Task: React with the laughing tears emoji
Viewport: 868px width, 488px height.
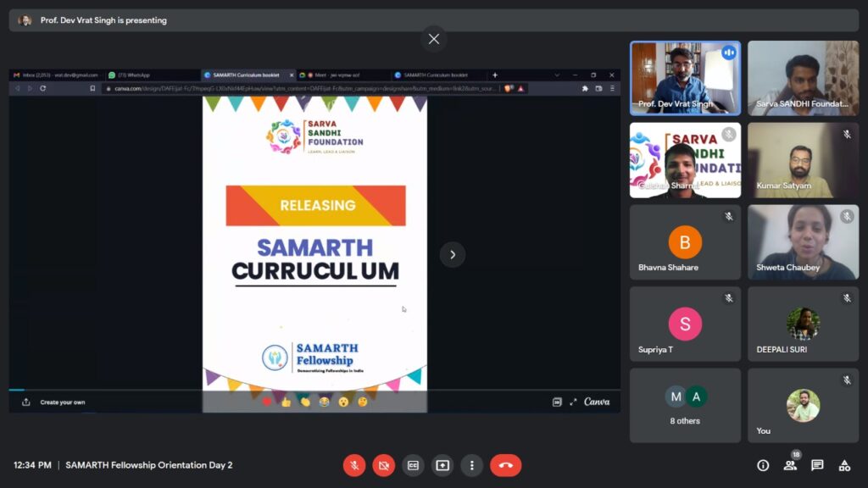Action: 324,402
